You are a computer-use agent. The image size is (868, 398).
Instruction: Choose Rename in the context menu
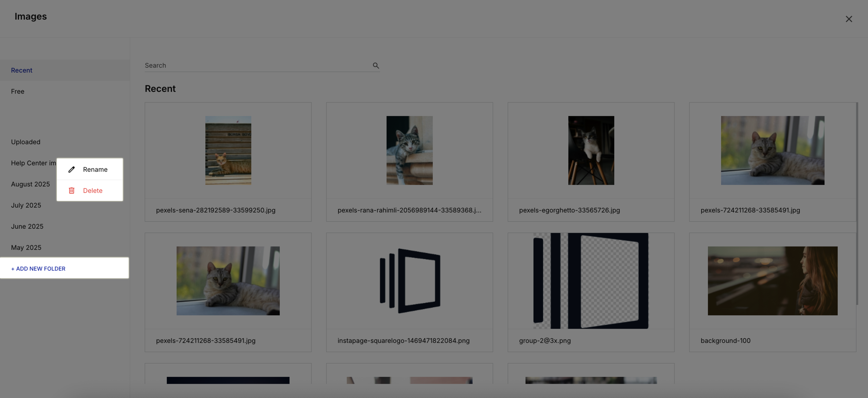[x=95, y=169]
